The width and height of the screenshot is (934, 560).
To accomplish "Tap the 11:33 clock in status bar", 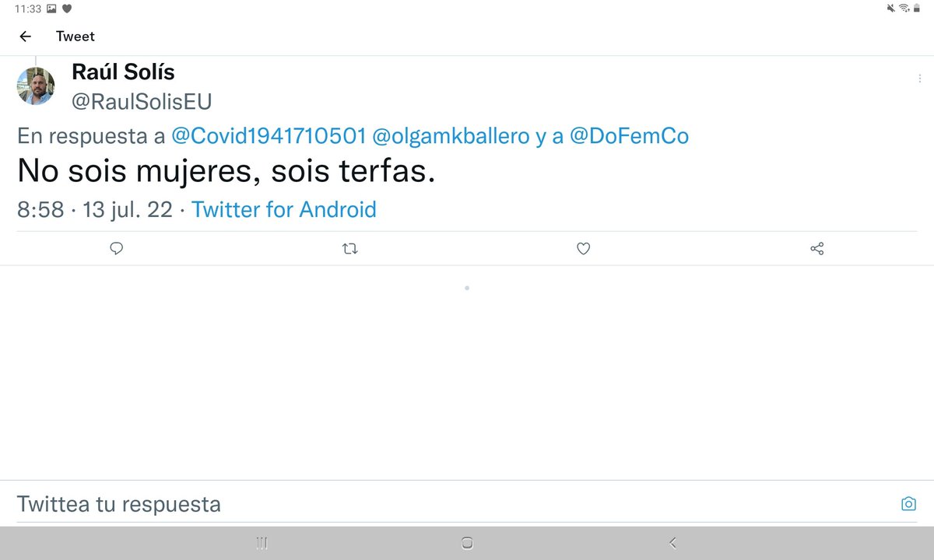I will (x=27, y=9).
